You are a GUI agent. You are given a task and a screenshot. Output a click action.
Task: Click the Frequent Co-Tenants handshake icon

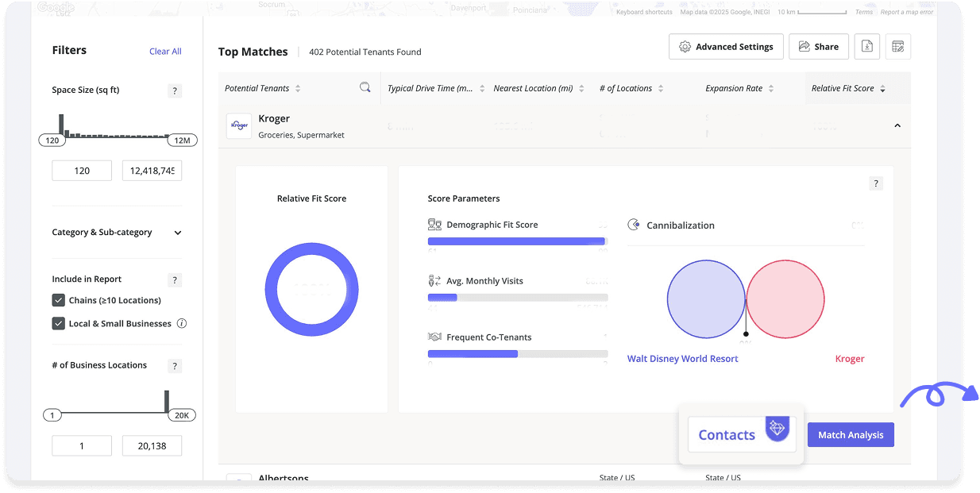pyautogui.click(x=434, y=337)
